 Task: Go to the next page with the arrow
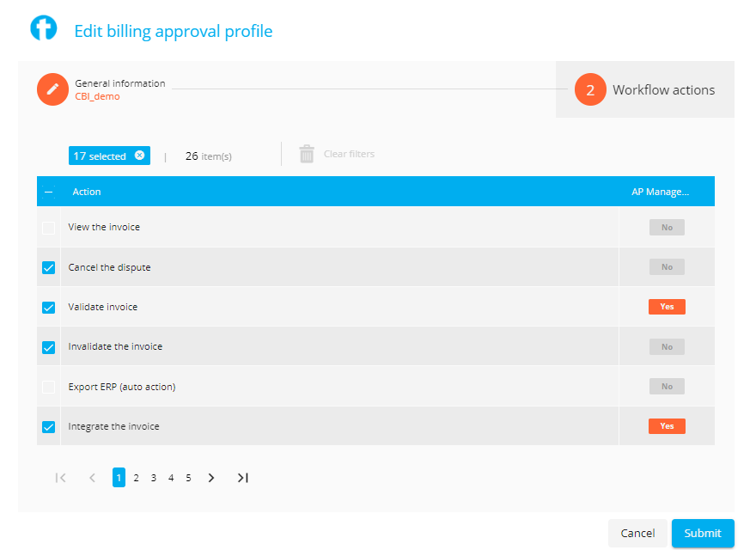211,478
